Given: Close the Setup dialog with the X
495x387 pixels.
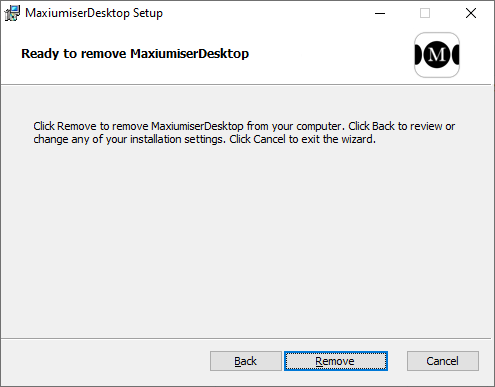Looking at the screenshot, I should pos(471,13).
